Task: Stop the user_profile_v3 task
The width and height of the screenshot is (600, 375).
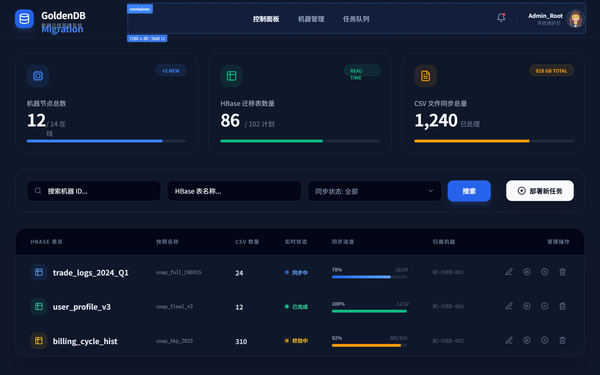Action: click(545, 306)
